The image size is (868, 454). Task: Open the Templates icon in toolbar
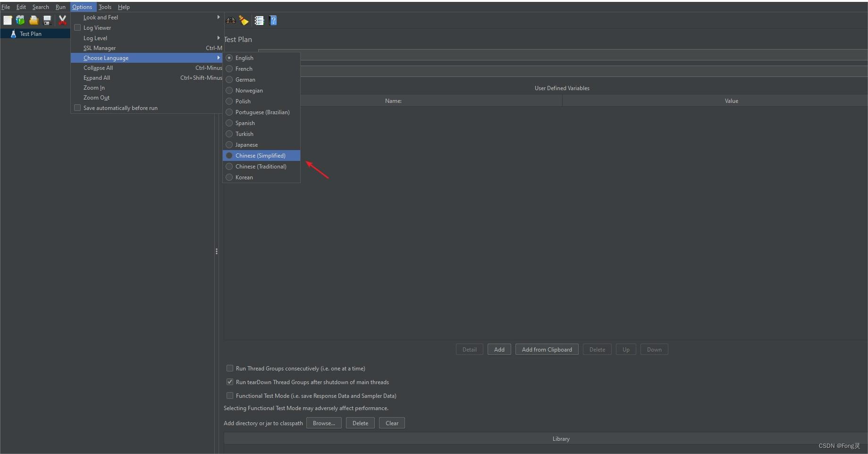coord(20,20)
